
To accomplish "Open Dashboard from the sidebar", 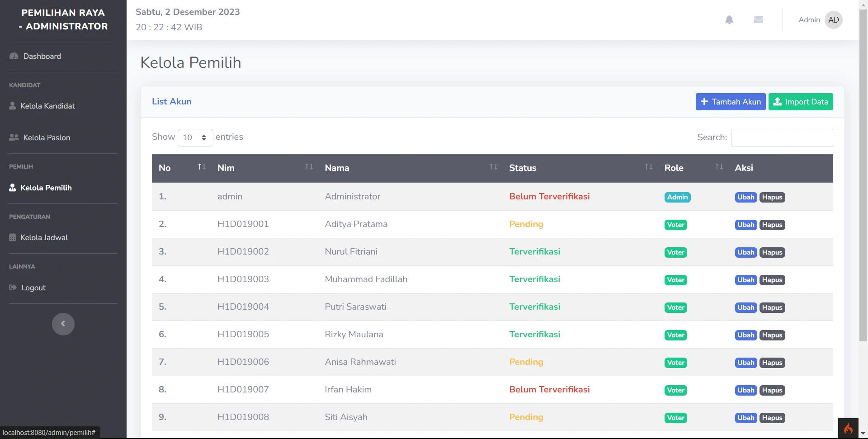I will (42, 56).
